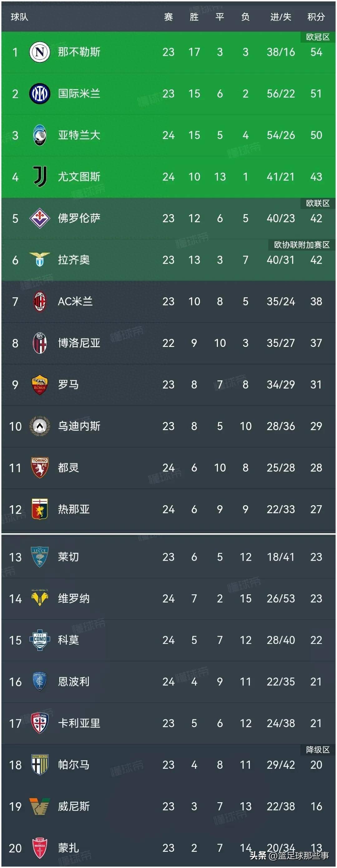Click the 欧冠区 zone label
The height and width of the screenshot is (868, 337).
tap(317, 37)
